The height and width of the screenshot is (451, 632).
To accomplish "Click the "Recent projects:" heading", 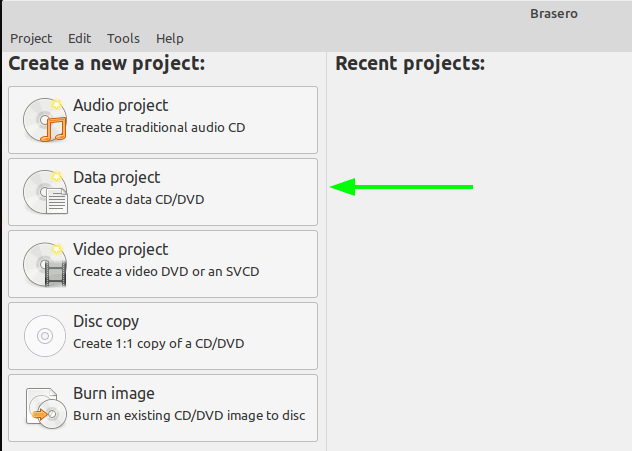I will point(409,64).
